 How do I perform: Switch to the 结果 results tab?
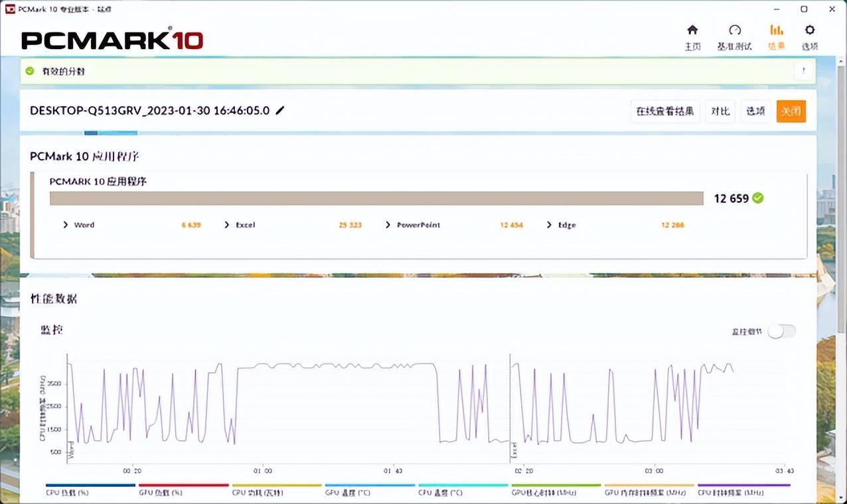click(x=776, y=37)
